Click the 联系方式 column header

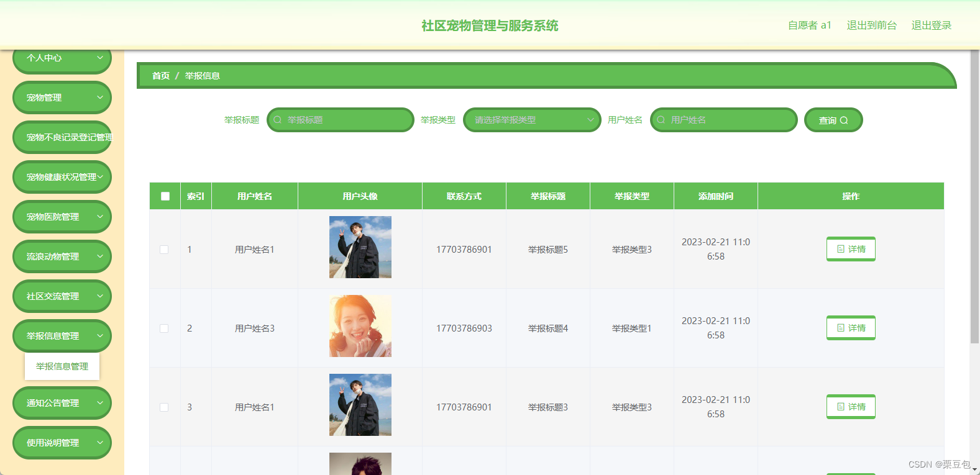click(x=464, y=196)
